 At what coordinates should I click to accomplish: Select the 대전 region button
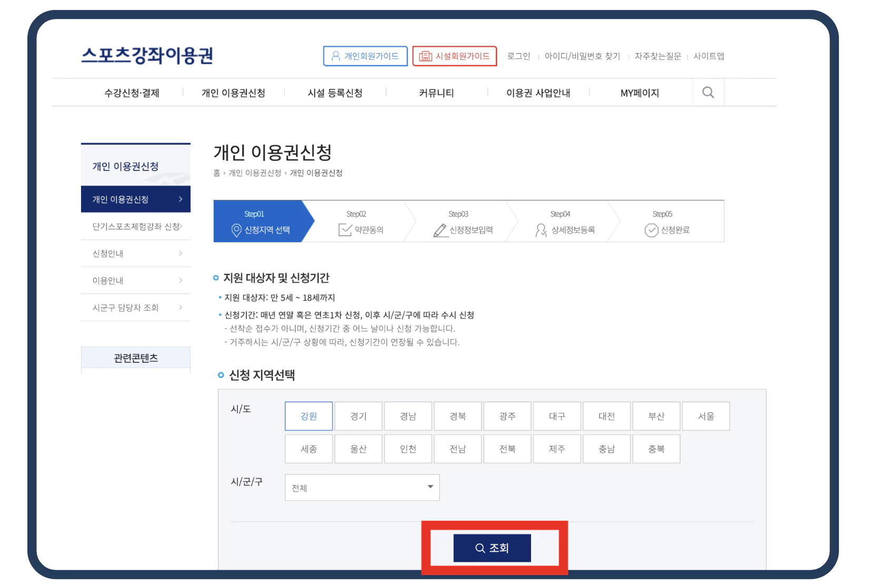pyautogui.click(x=607, y=416)
